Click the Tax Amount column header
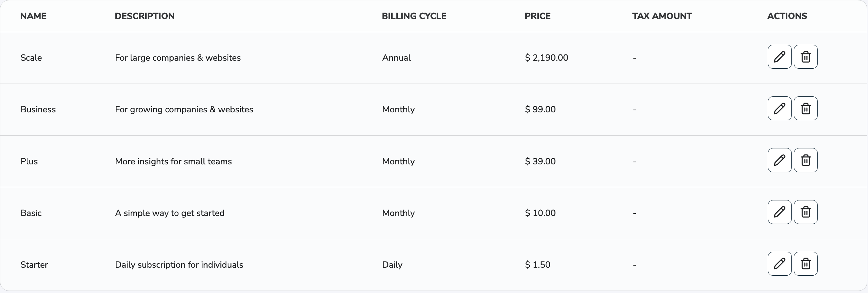 pos(662,16)
